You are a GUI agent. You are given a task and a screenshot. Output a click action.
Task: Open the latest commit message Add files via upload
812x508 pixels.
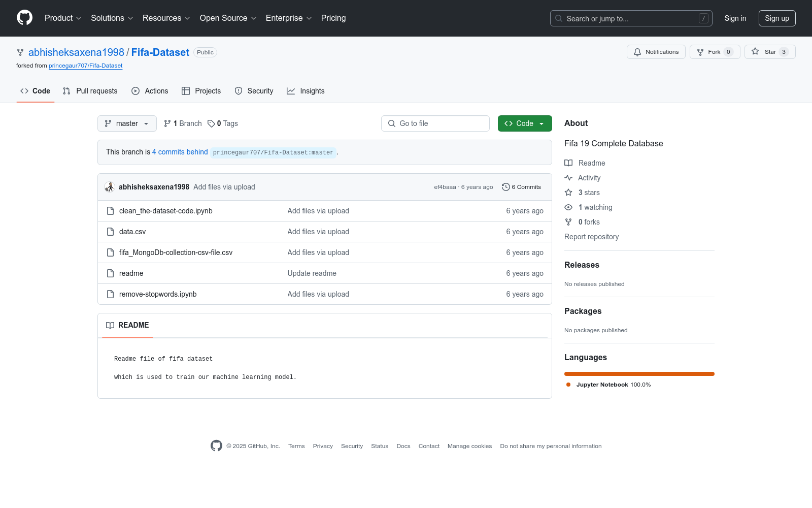224,187
